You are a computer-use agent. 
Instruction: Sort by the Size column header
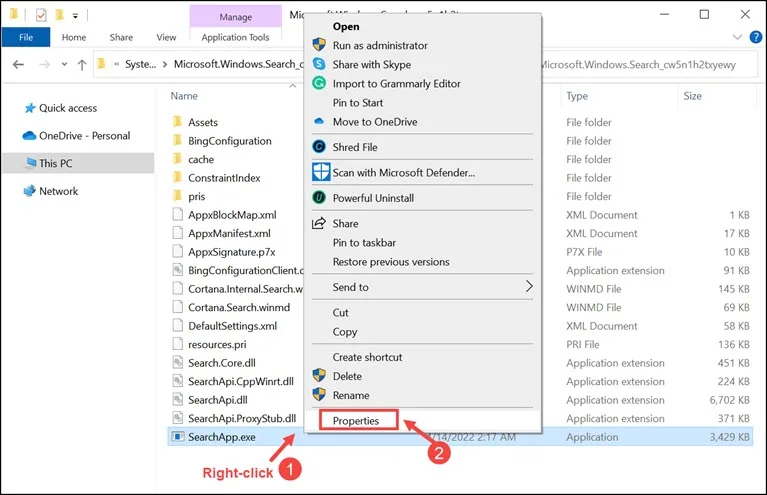tap(692, 96)
